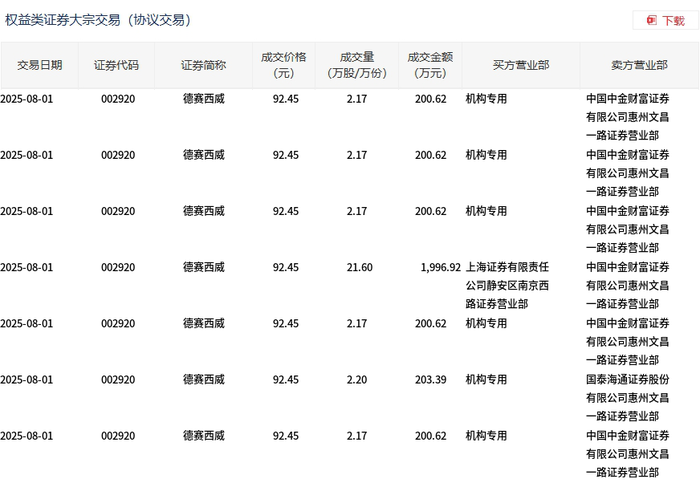Screen dimensions: 700x483
Task: Click the first row's 德赛西威 security name
Action: [204, 99]
